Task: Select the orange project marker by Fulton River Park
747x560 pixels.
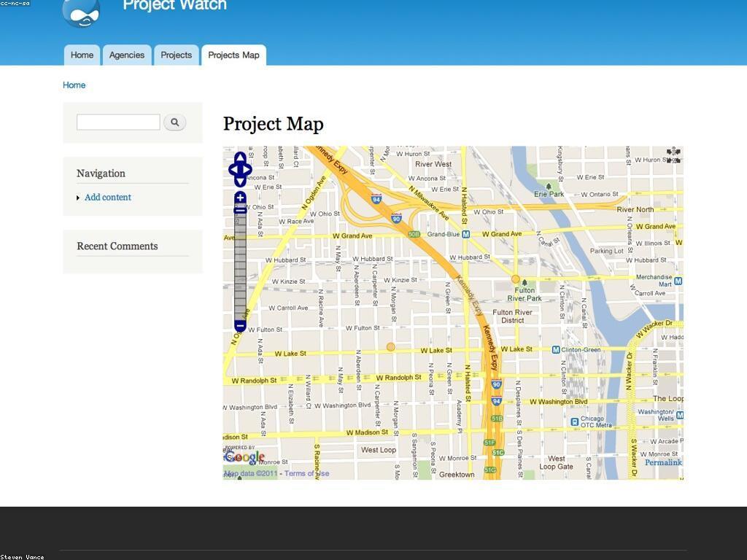Action: pos(516,279)
